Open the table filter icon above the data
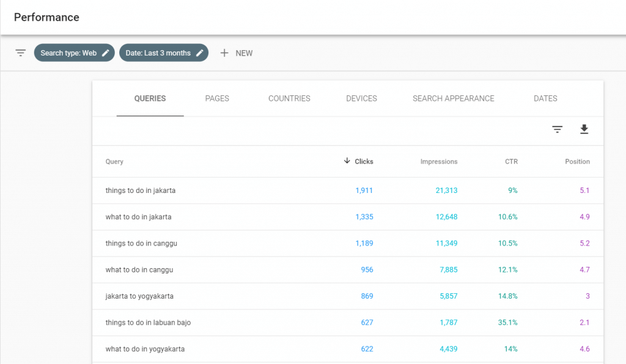626x364 pixels. pos(557,129)
